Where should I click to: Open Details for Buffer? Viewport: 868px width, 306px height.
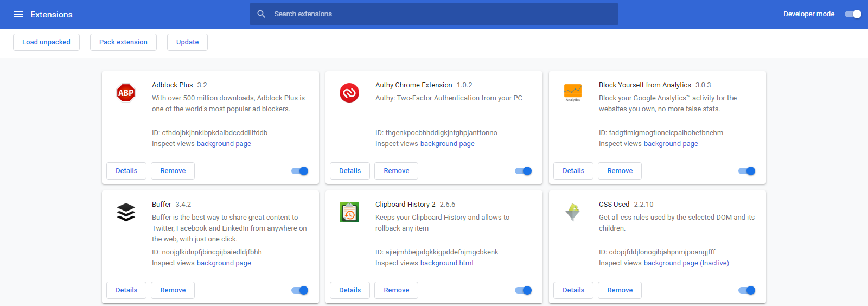pyautogui.click(x=126, y=290)
